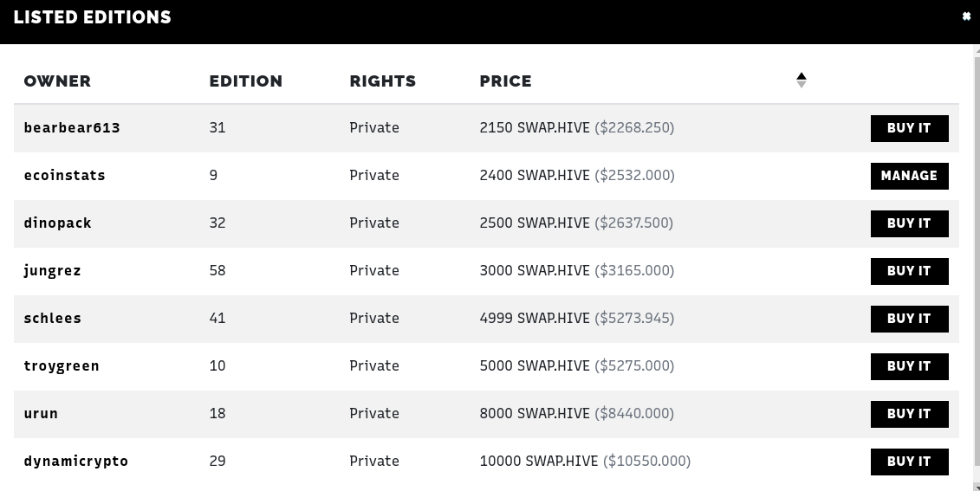Sort listings by price arrows
Screen dimensions: 980x491
802,80
